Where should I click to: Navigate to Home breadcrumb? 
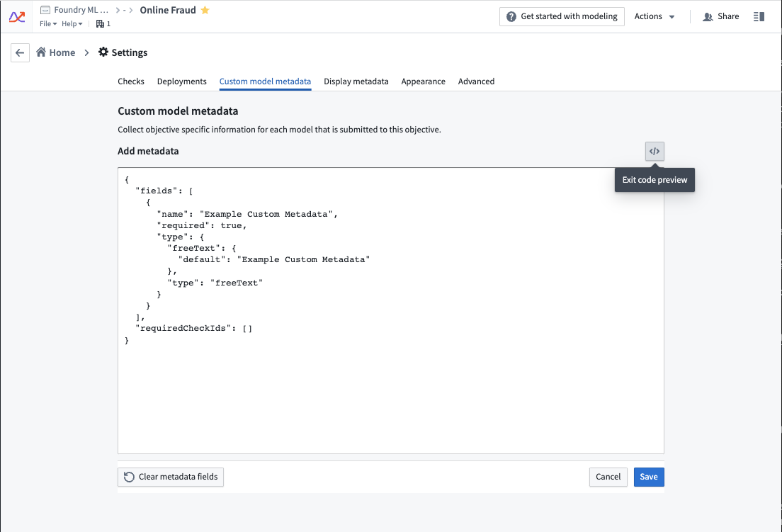pyautogui.click(x=56, y=52)
